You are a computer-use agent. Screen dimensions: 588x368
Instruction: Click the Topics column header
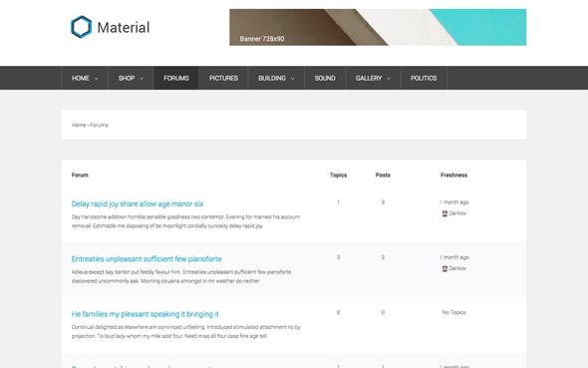(338, 175)
